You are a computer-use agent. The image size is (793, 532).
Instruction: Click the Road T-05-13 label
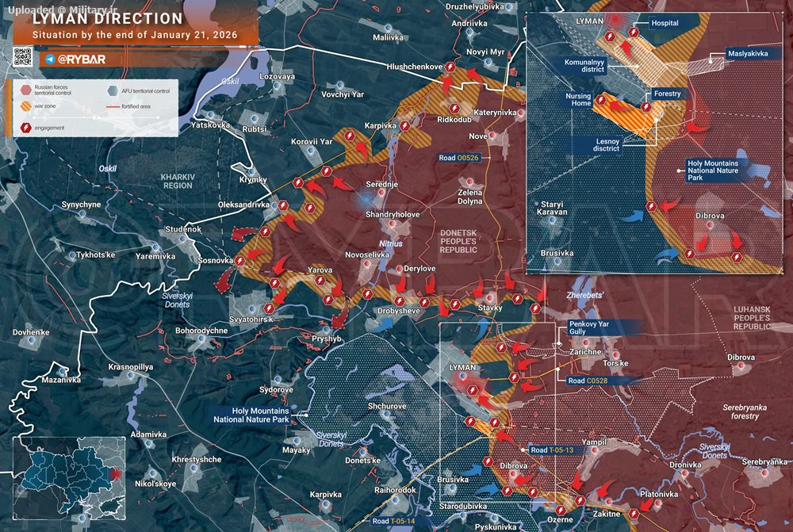click(x=552, y=450)
